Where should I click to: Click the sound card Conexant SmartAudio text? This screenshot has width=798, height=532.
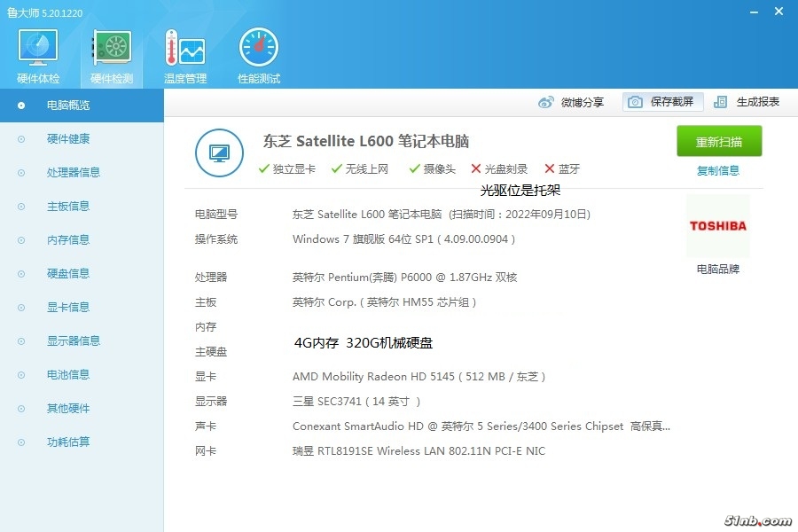pyautogui.click(x=481, y=426)
